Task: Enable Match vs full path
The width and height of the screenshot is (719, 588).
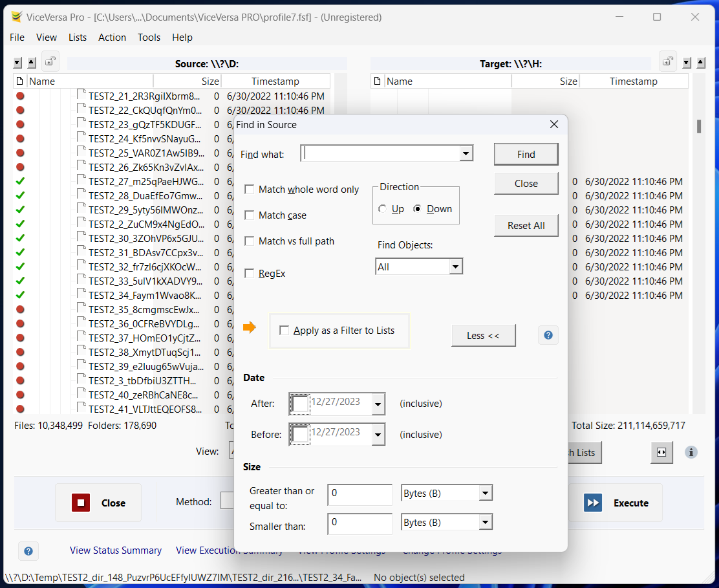Action: (250, 241)
